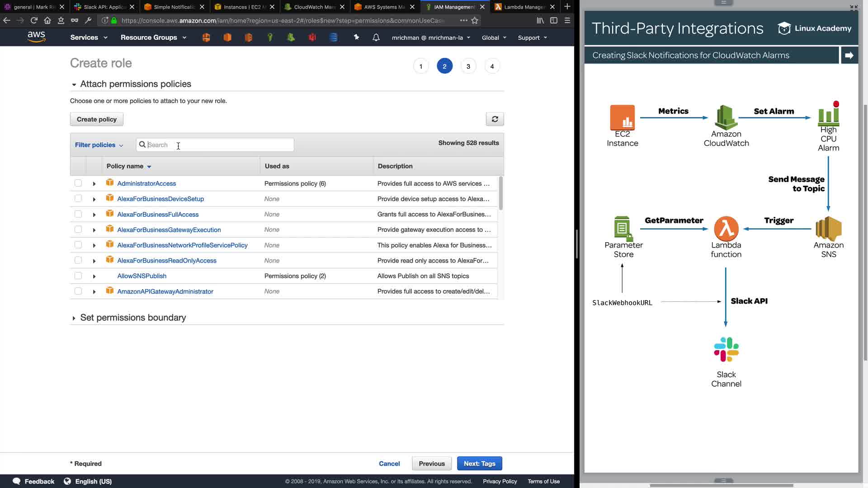Click the refresh policies icon button
This screenshot has height=488, width=868.
point(495,119)
